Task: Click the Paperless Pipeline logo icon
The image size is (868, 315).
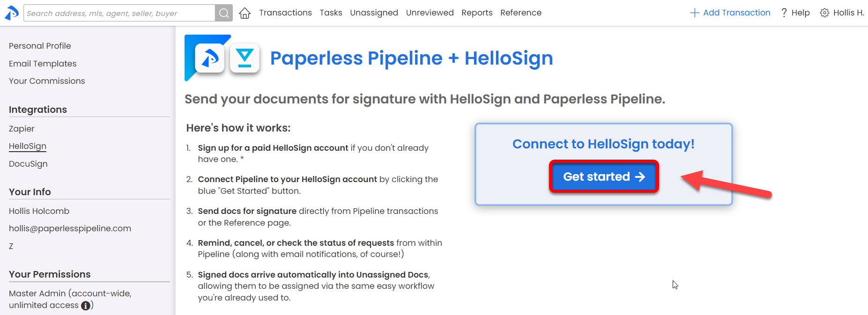Action: (x=11, y=13)
